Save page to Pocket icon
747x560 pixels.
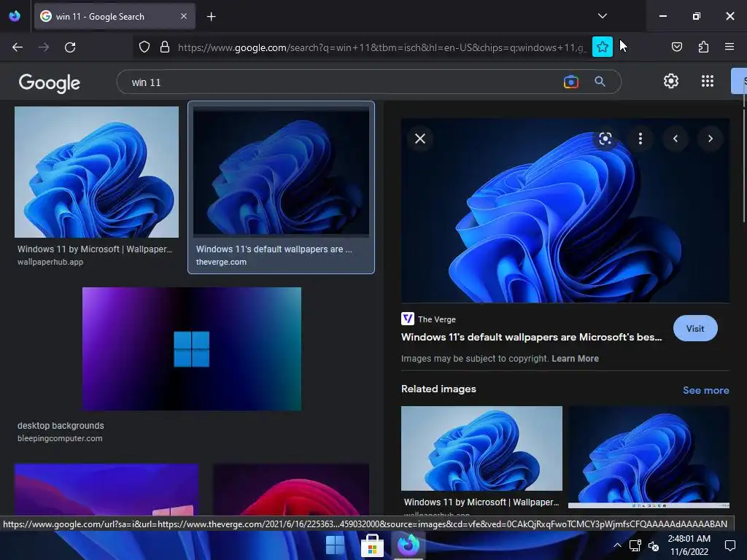(676, 47)
